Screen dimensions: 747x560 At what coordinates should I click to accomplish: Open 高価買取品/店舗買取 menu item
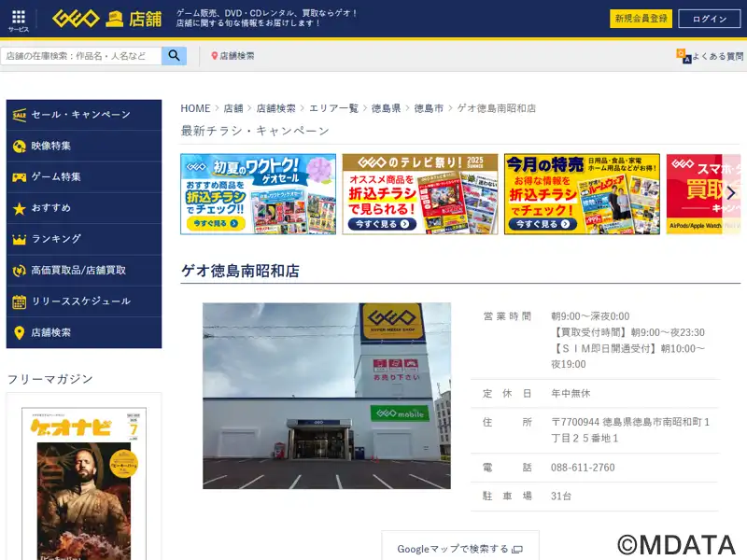84,271
